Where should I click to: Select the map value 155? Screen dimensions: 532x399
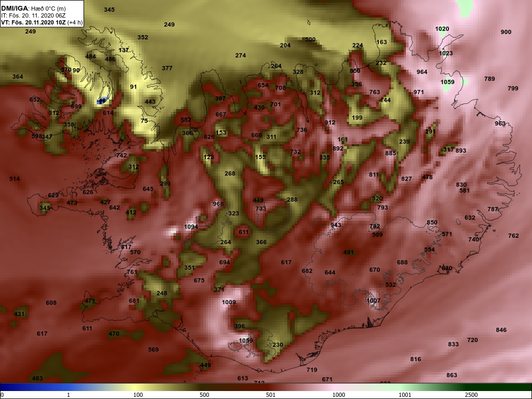(x=260, y=157)
